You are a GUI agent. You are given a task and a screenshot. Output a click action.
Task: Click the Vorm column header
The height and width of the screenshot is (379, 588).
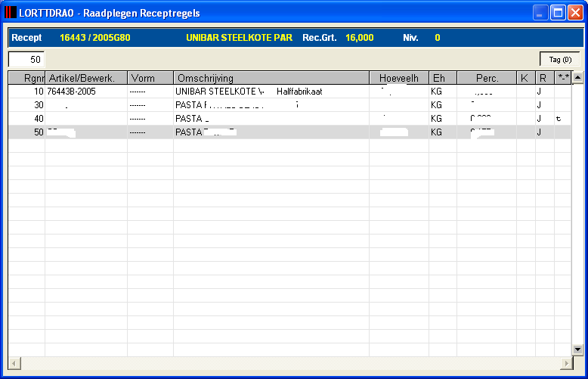coord(150,78)
